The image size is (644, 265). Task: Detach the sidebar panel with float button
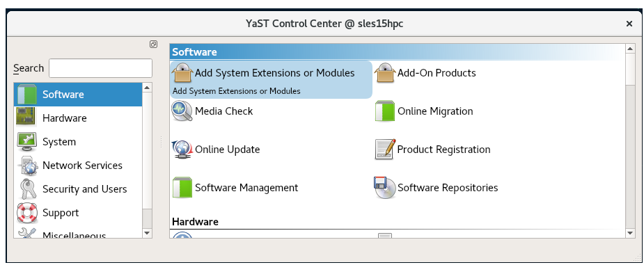(x=153, y=44)
